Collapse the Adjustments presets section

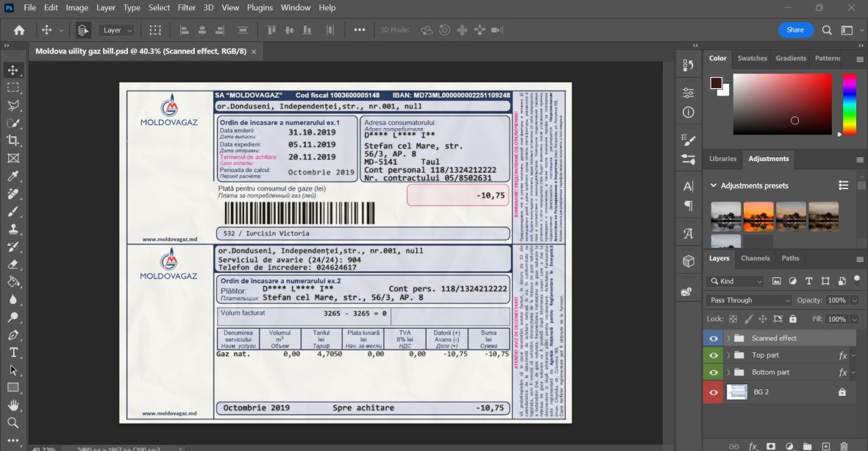coord(714,185)
